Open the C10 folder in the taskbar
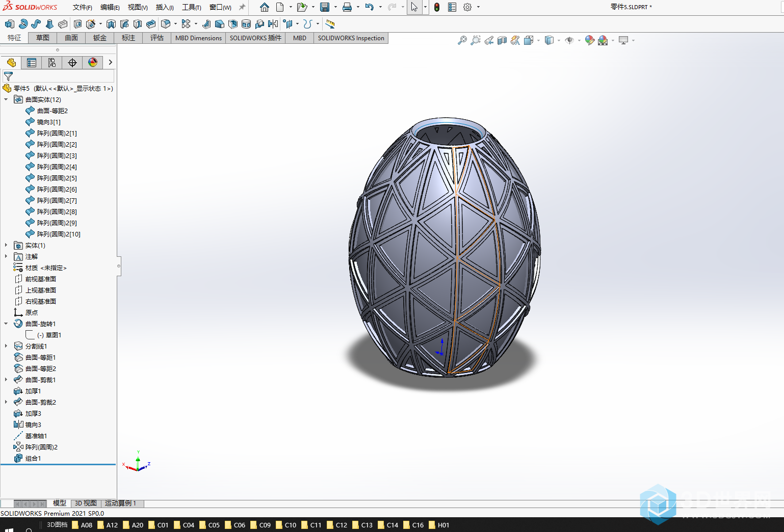This screenshot has width=784, height=532. (286, 525)
